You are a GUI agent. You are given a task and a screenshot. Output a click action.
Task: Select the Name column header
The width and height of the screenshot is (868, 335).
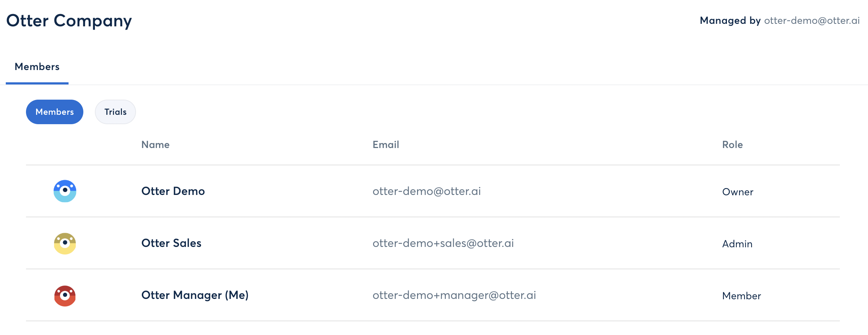point(155,145)
